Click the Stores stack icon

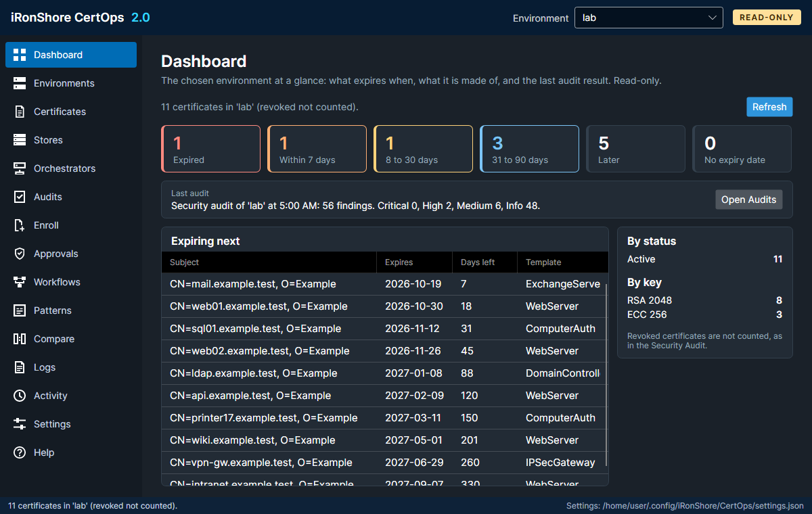pos(20,140)
